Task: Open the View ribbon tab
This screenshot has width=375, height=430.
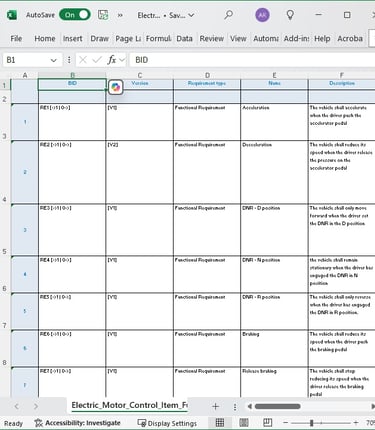Action: click(238, 39)
